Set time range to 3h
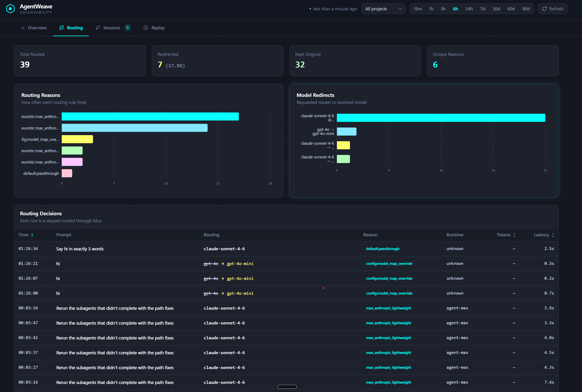Screen dimensions: 582x392 pyautogui.click(x=443, y=9)
